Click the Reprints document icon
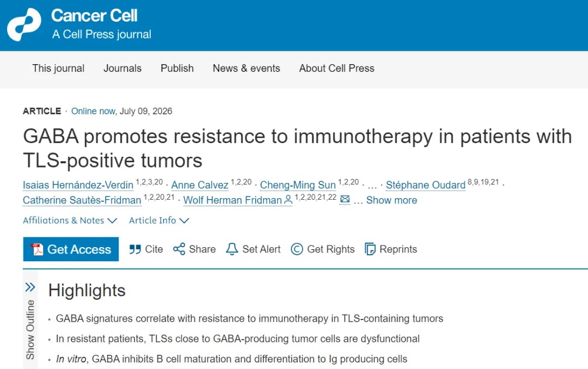 (x=370, y=249)
